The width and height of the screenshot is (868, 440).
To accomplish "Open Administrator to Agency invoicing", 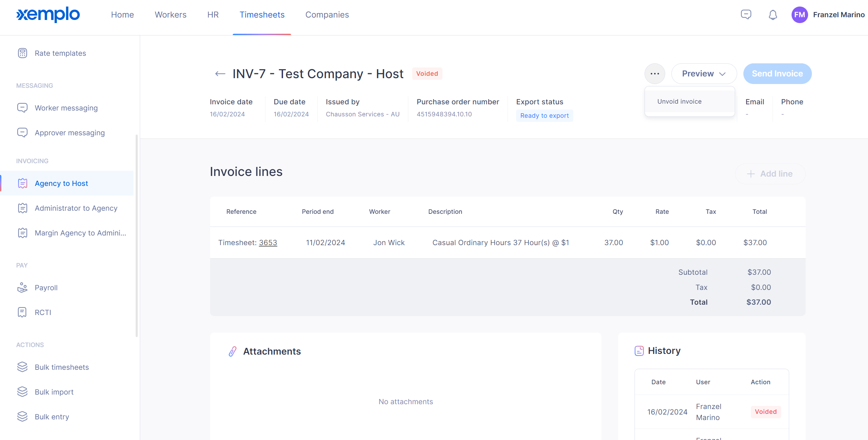I will point(76,208).
